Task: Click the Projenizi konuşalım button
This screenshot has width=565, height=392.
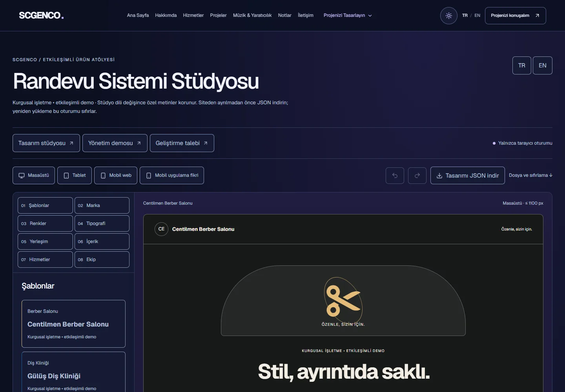Action: click(516, 16)
